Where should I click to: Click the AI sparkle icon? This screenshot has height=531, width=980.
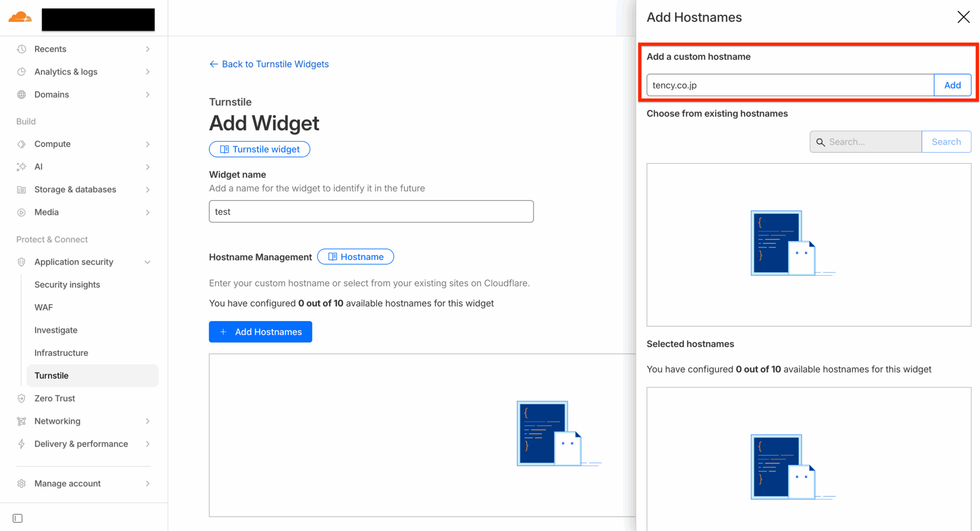point(21,167)
